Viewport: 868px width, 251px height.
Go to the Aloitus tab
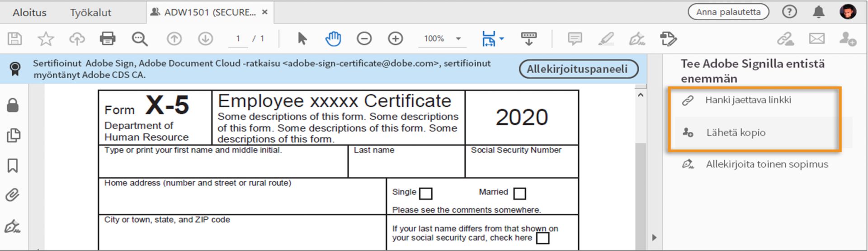coord(29,12)
